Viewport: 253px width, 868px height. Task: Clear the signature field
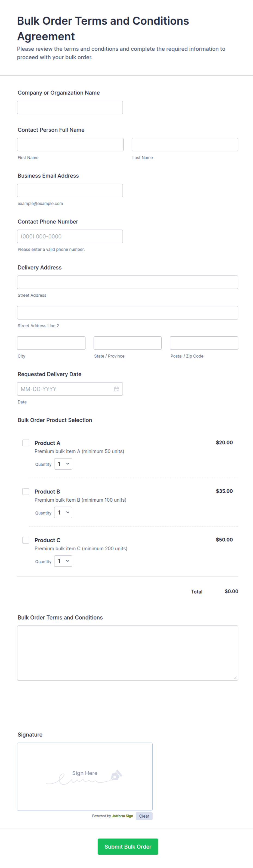[x=144, y=816]
